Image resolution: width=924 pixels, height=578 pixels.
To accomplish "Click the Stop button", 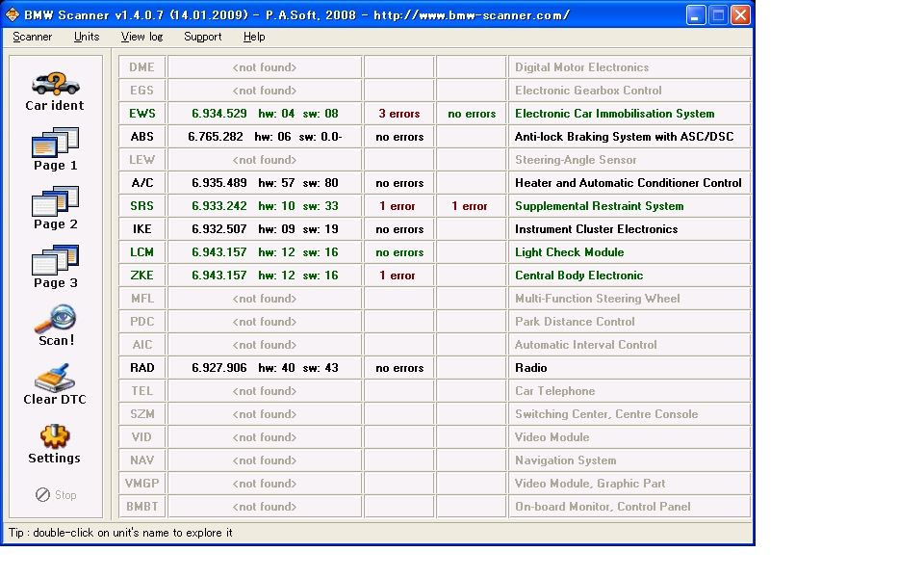I will coord(56,495).
